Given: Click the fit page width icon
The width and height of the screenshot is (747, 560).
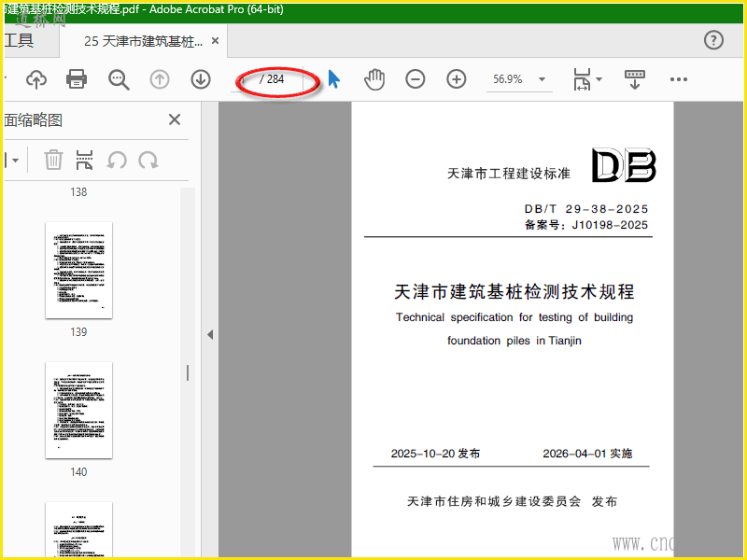Looking at the screenshot, I should (582, 79).
